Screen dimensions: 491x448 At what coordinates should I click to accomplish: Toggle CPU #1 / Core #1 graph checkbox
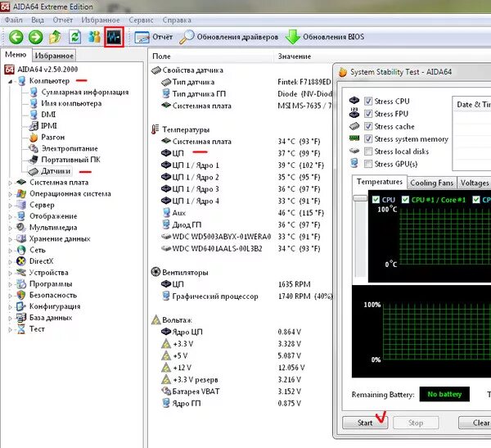click(406, 200)
